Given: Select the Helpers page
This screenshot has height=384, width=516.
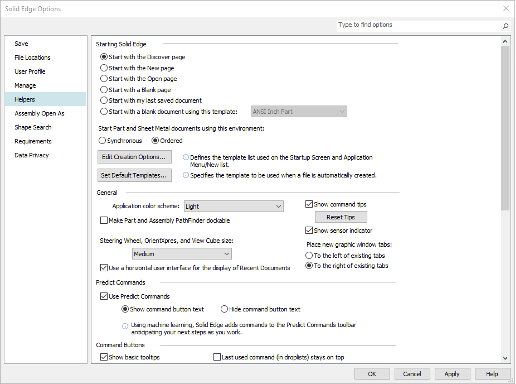Looking at the screenshot, I should tap(45, 99).
